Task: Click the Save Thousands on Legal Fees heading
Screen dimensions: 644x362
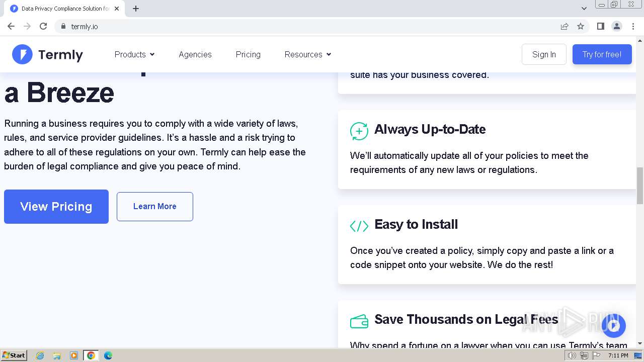Action: pos(466,319)
